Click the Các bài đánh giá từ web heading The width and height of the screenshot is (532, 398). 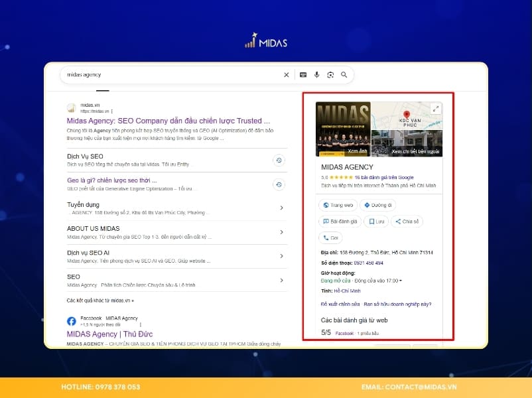coord(354,320)
